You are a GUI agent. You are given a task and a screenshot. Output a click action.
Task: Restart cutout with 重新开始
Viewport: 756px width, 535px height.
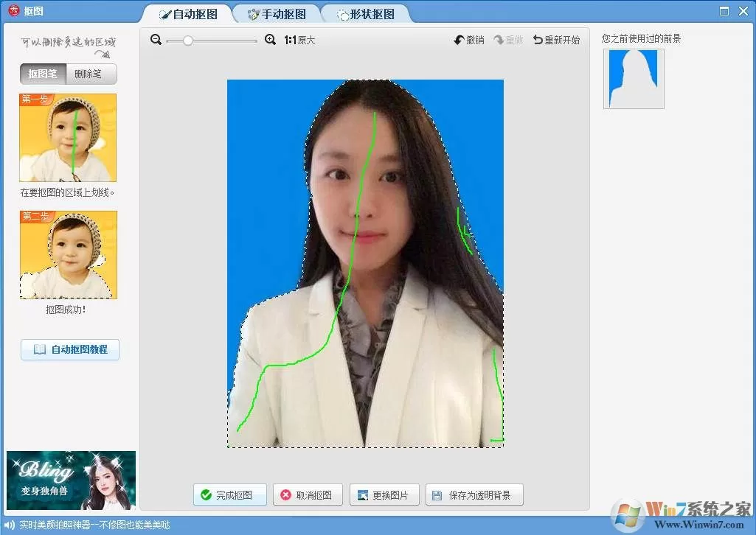[x=556, y=40]
